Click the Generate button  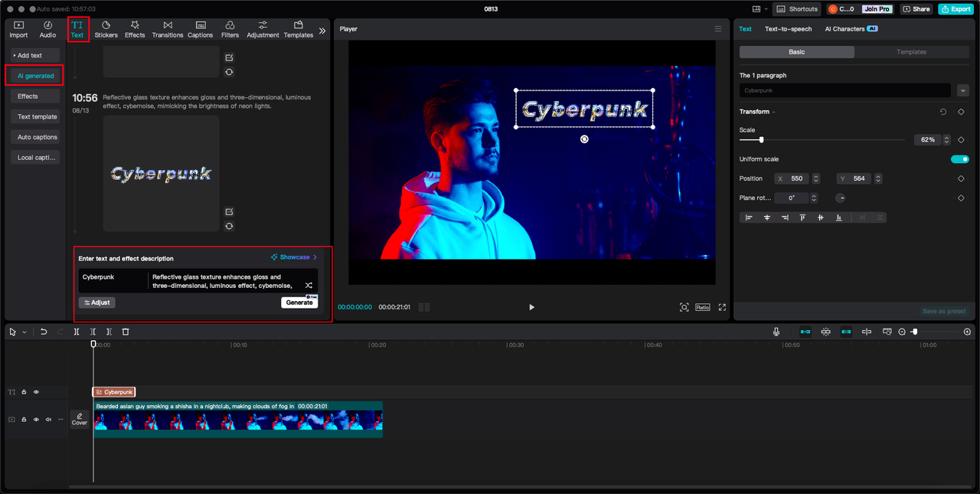tap(299, 303)
